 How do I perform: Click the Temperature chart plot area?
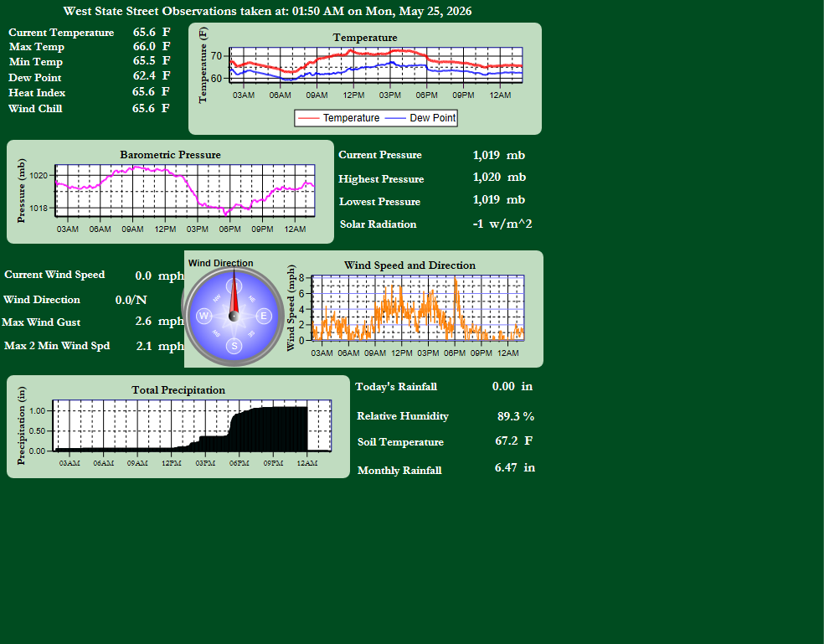[376, 65]
